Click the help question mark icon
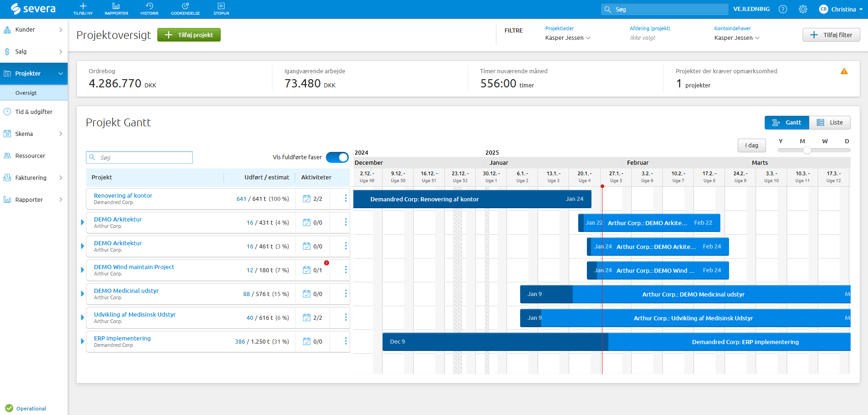Viewport: 868px width, 415px height. click(x=783, y=9)
